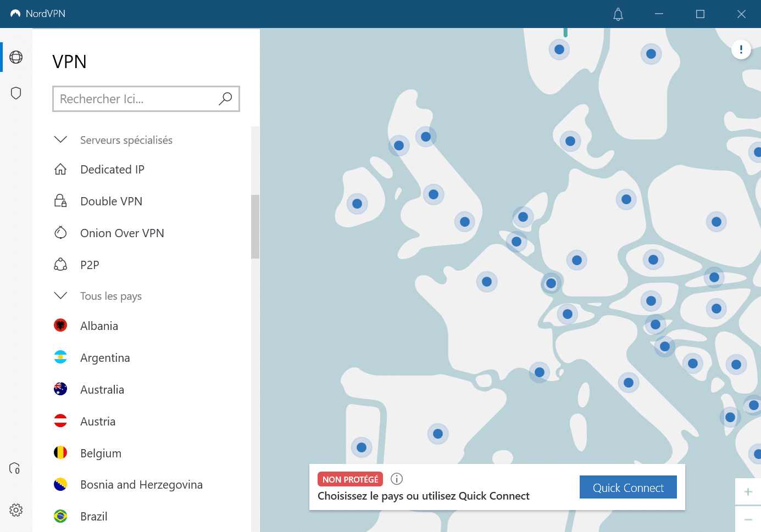Zoom in the map with plus
Viewport: 761px width, 532px height.
click(x=748, y=492)
